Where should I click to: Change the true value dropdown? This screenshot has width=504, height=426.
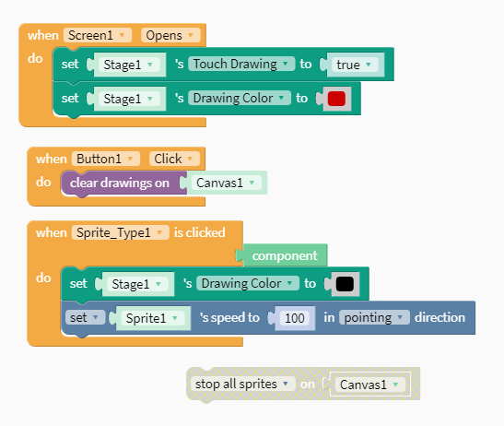(x=354, y=65)
